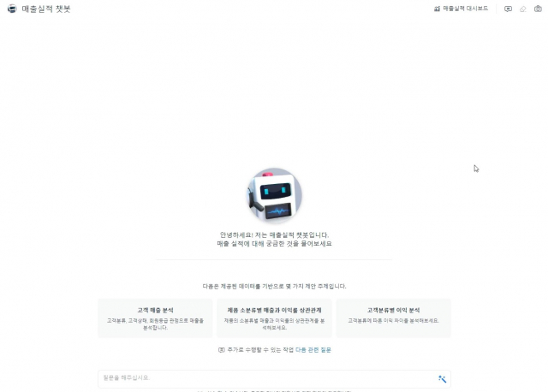The width and height of the screenshot is (548, 392).
Task: Clear the conversation with the eraser icon
Action: [x=523, y=9]
